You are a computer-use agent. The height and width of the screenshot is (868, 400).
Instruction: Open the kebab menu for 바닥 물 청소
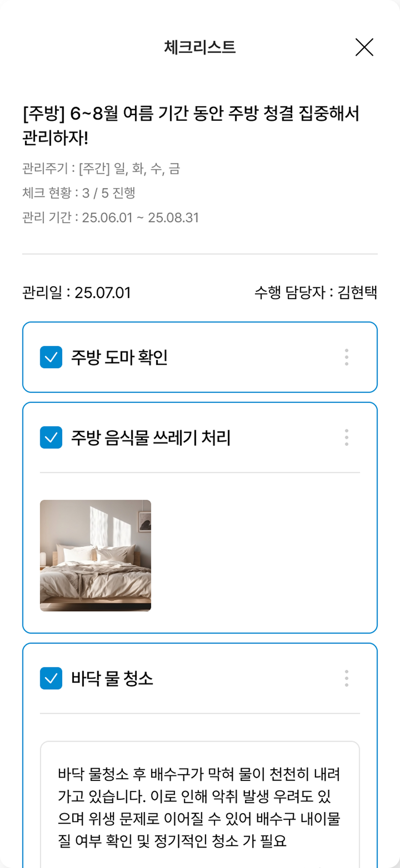tap(347, 678)
